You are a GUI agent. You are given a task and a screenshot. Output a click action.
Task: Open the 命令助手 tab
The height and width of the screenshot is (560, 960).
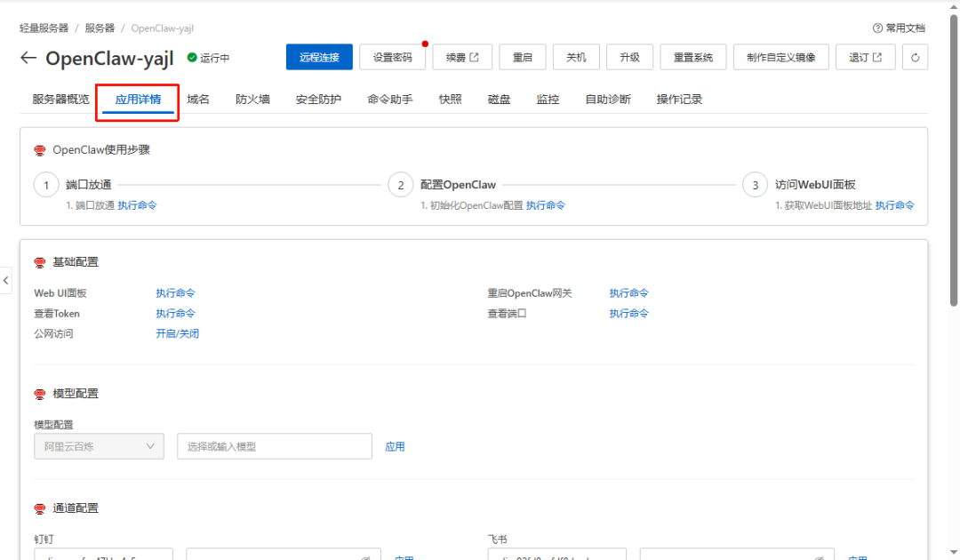(x=390, y=100)
